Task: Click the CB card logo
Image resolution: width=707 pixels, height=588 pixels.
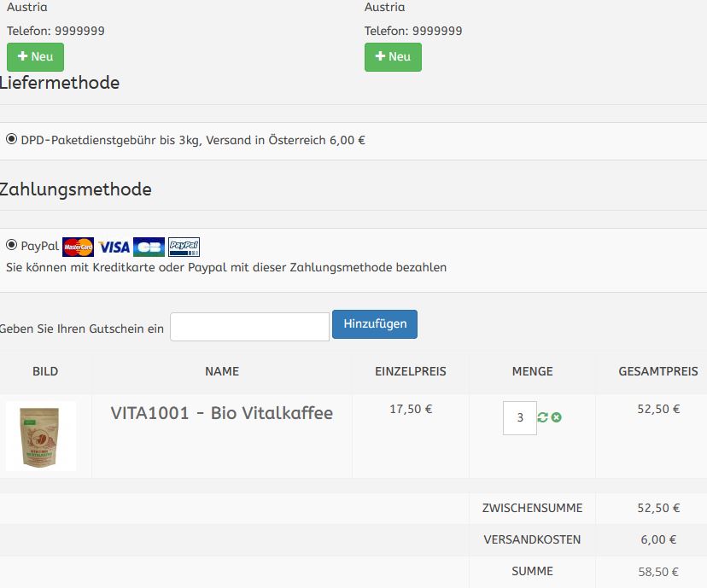Action: pyautogui.click(x=149, y=247)
